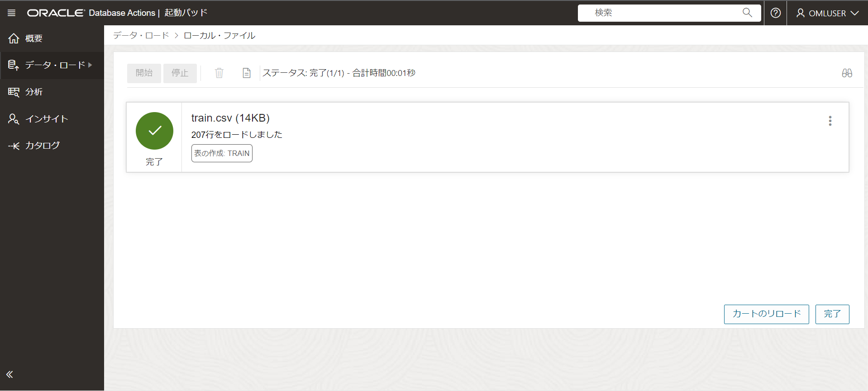Image resolution: width=868 pixels, height=391 pixels.
Task: Click the ステータス: 完了(1/1) text
Action: coord(303,73)
